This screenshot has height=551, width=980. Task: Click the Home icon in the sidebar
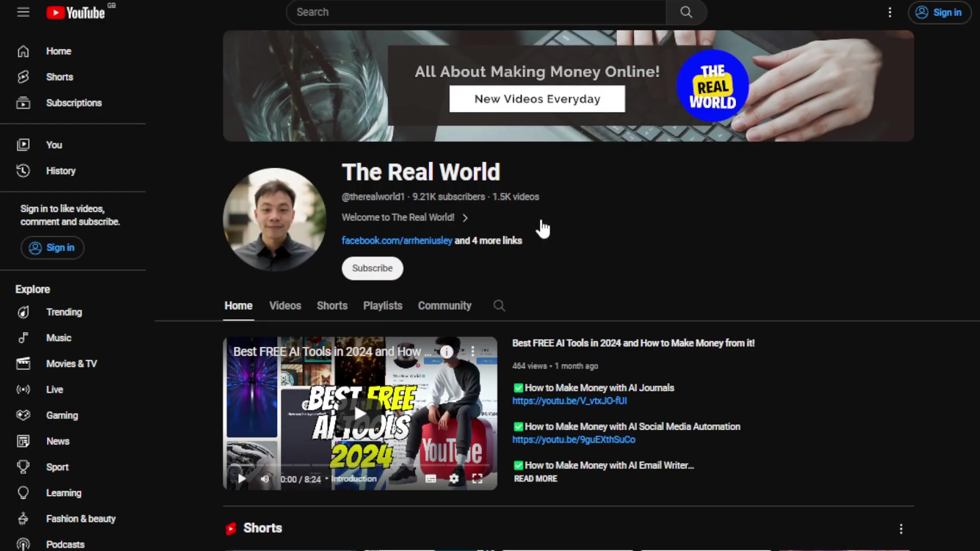click(x=23, y=51)
